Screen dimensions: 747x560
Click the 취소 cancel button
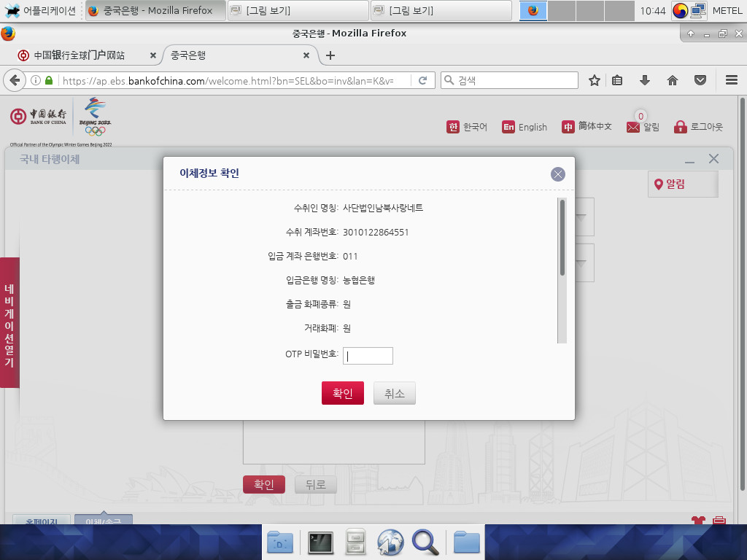394,393
